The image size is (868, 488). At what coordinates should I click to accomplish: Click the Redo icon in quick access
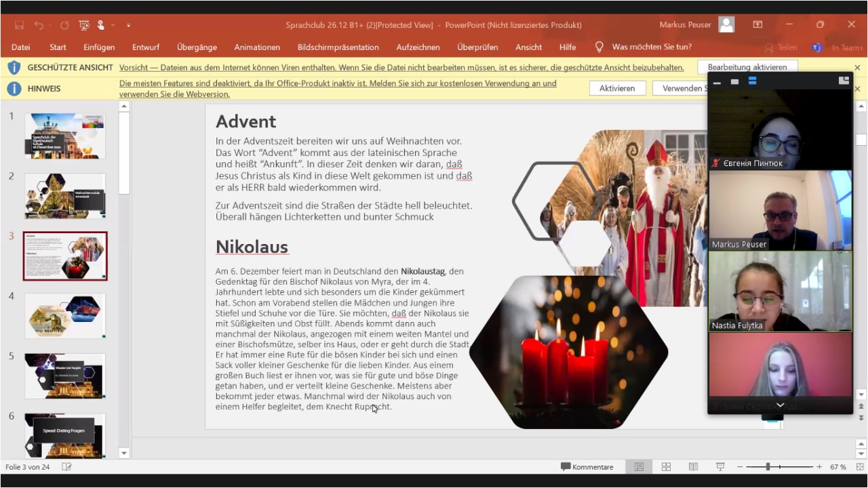coord(64,25)
